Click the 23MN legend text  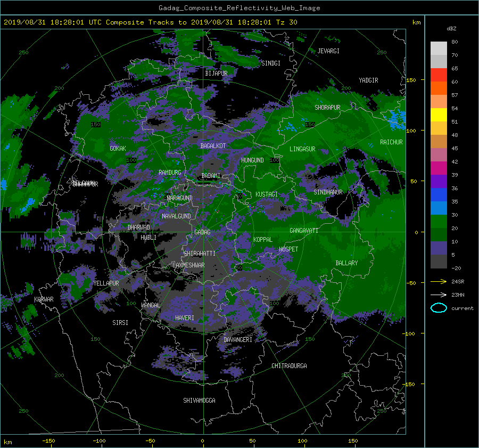458,295
